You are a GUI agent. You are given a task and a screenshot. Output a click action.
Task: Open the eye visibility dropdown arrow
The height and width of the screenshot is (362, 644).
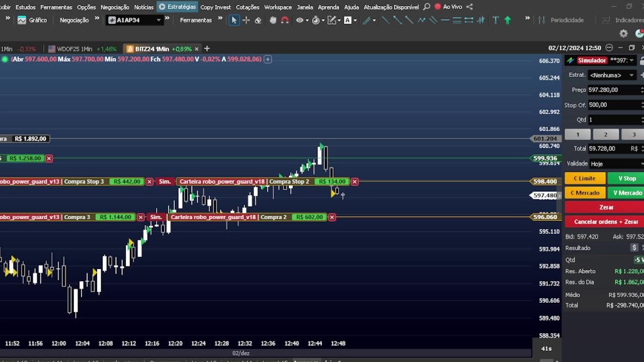[x=307, y=21]
